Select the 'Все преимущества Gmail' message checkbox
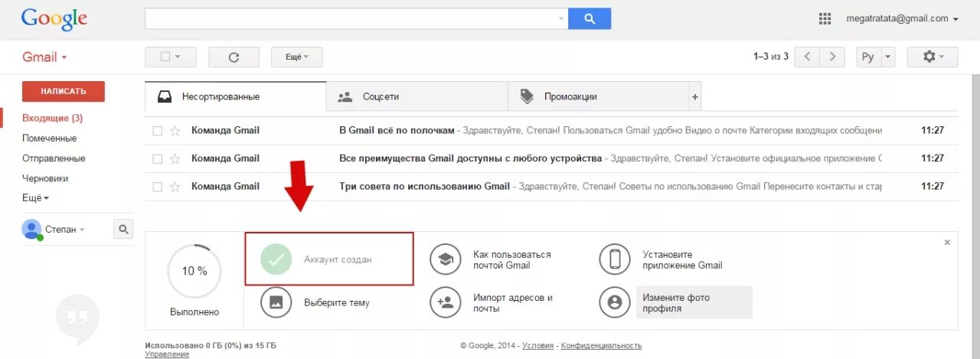Image resolution: width=980 pixels, height=359 pixels. click(158, 158)
